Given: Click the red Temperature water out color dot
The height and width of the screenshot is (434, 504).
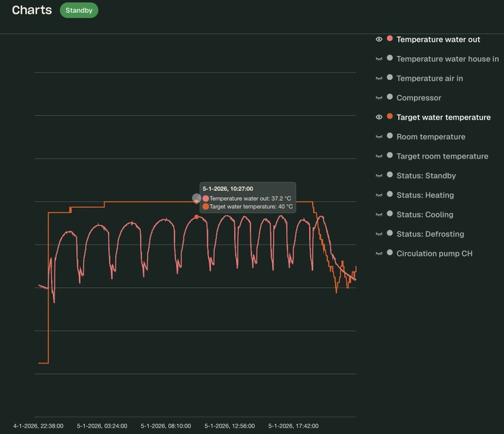Looking at the screenshot, I should tap(390, 39).
